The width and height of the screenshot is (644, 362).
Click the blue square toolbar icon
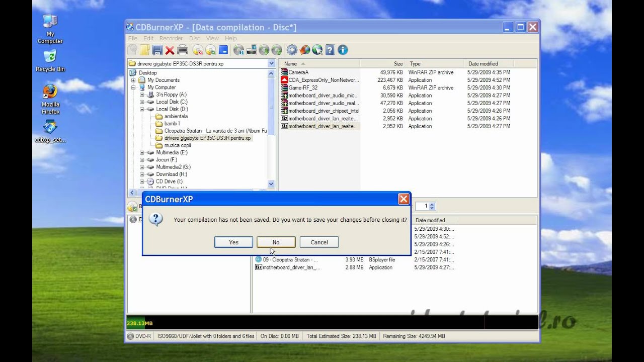[223, 50]
